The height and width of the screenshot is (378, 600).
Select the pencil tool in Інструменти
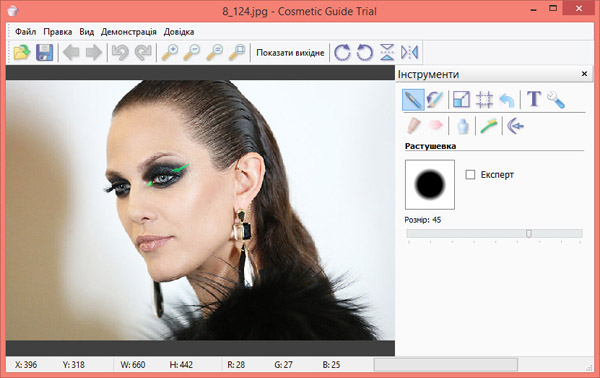pyautogui.click(x=413, y=100)
